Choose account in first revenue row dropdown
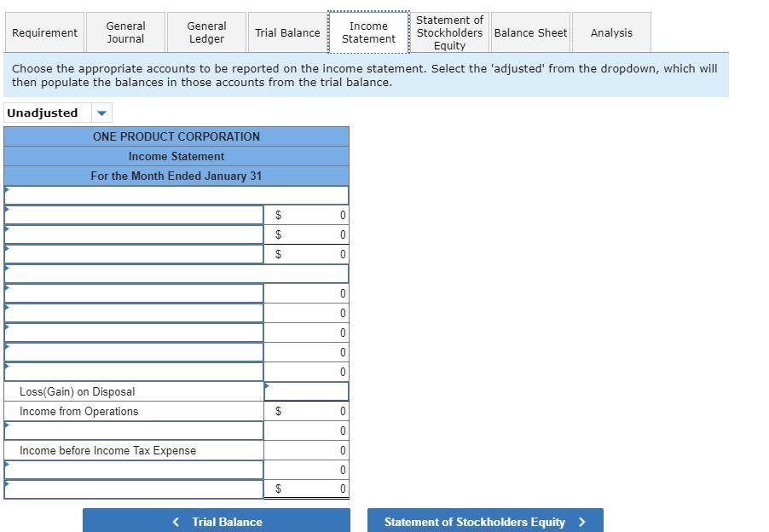The image size is (769, 532). tap(134, 215)
